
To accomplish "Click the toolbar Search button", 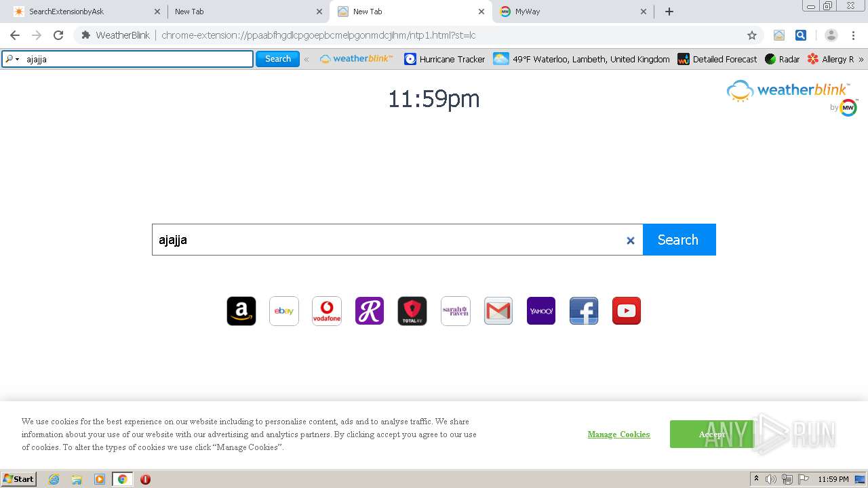I will [x=277, y=59].
